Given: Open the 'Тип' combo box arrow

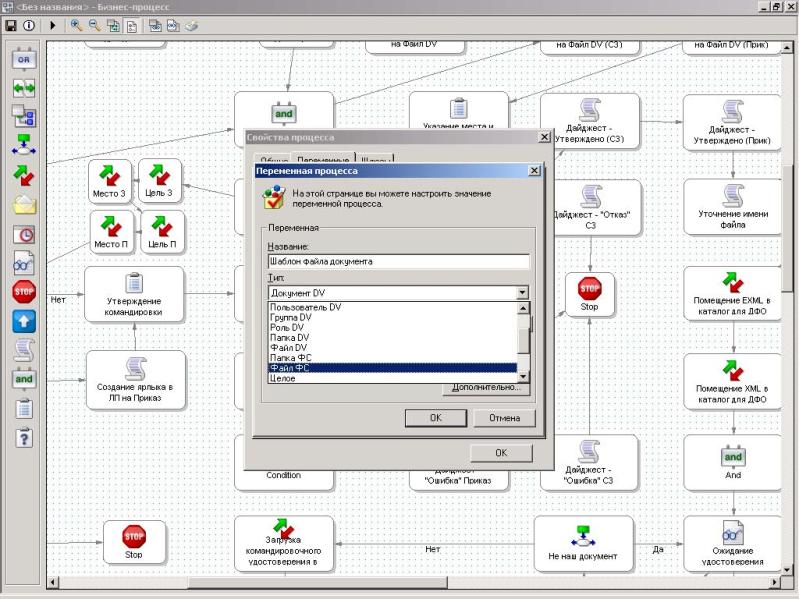Looking at the screenshot, I should 522,293.
